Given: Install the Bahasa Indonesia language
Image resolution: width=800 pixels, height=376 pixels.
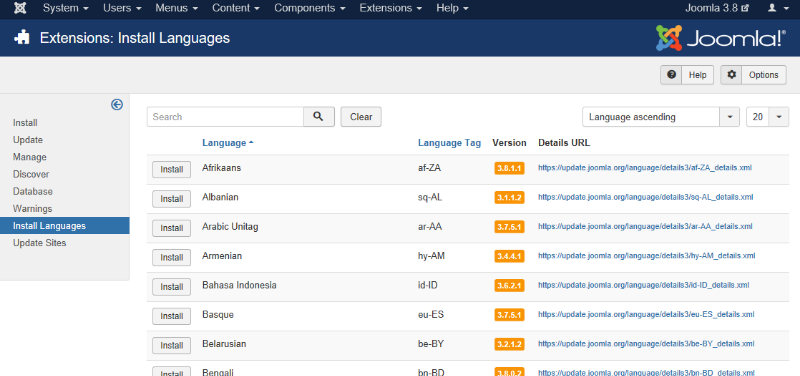Looking at the screenshot, I should (171, 287).
